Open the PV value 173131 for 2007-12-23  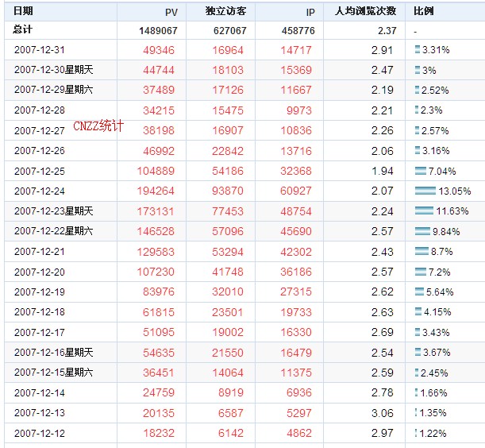point(156,211)
